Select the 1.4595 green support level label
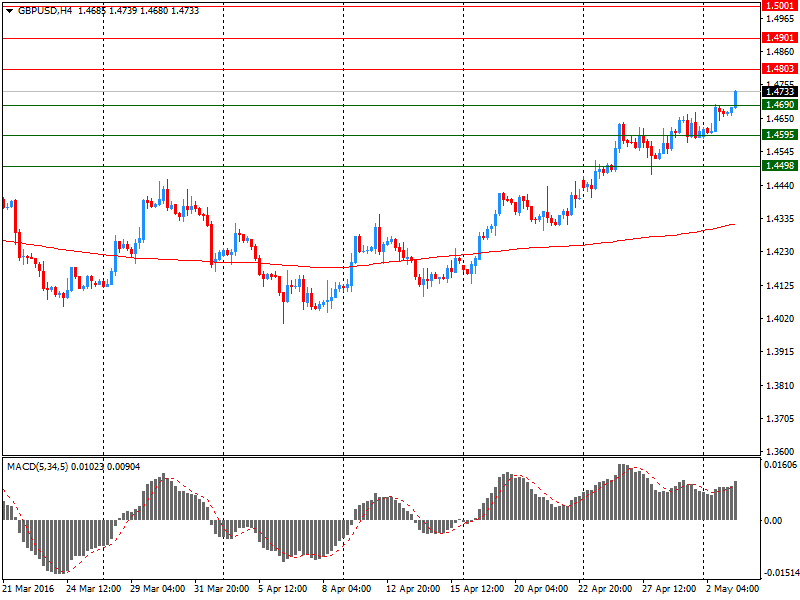Image resolution: width=800 pixels, height=600 pixels. (780, 135)
